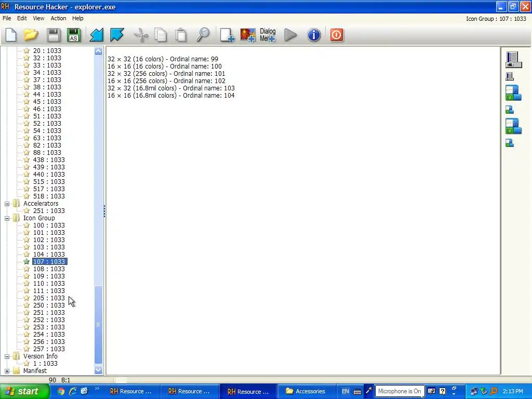532x399 pixels.
Task: Select the Manifest folder label
Action: coord(35,371)
